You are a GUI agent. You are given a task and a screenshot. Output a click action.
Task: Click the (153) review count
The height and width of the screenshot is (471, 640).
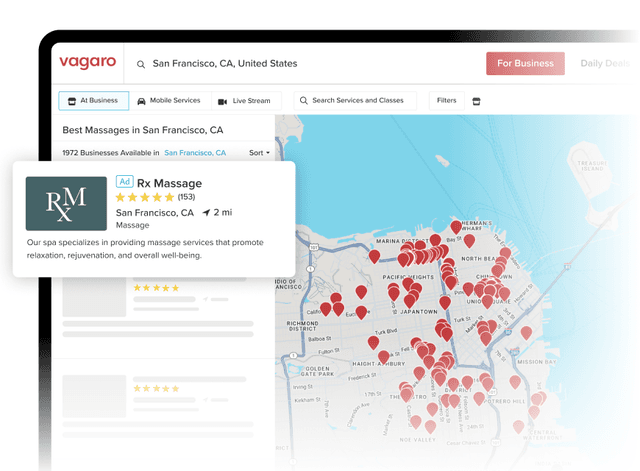pyautogui.click(x=186, y=197)
